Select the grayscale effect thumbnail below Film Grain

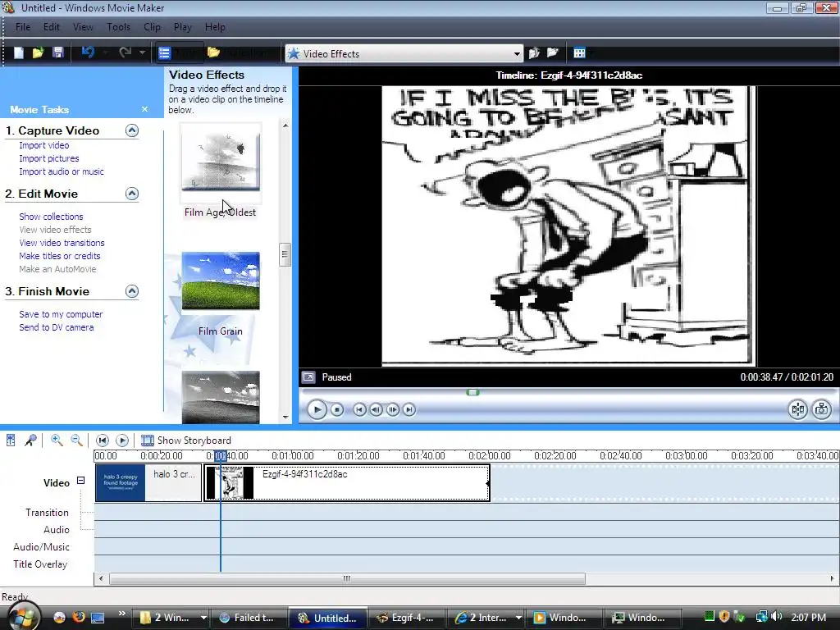(221, 398)
